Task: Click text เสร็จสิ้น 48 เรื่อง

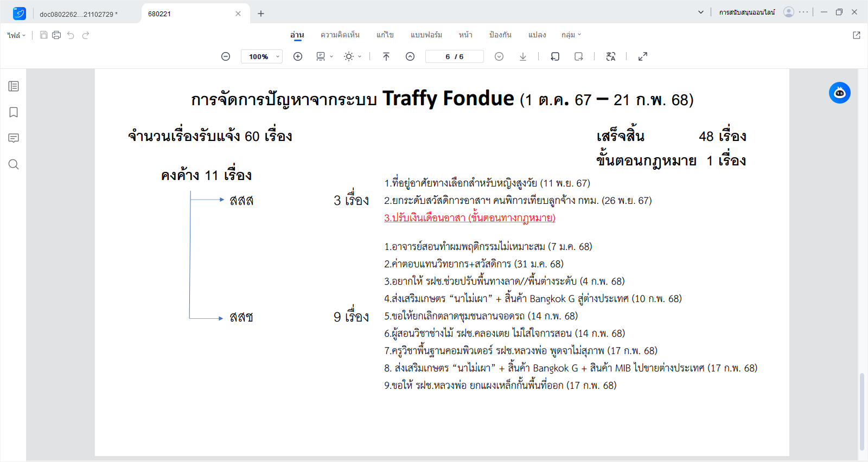Action: click(x=672, y=136)
